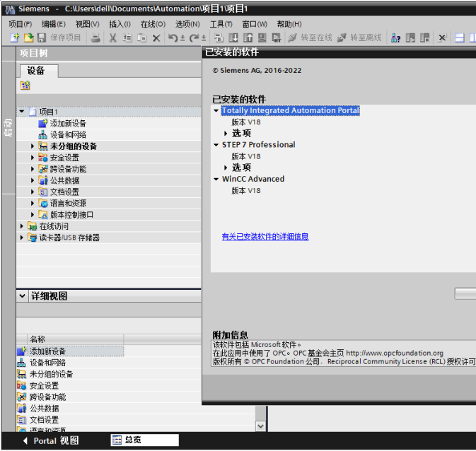Click 设备和网络 in project tree
476x451 pixels.
pos(68,135)
